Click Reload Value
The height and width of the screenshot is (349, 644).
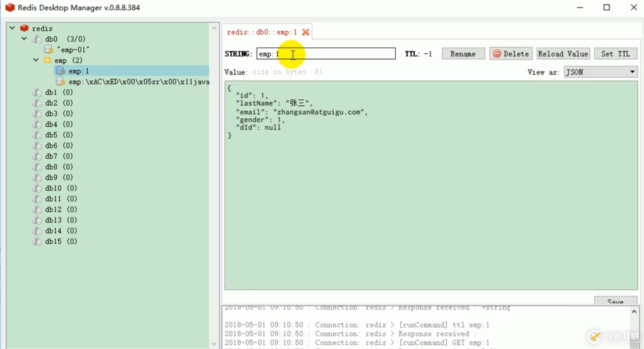(563, 54)
